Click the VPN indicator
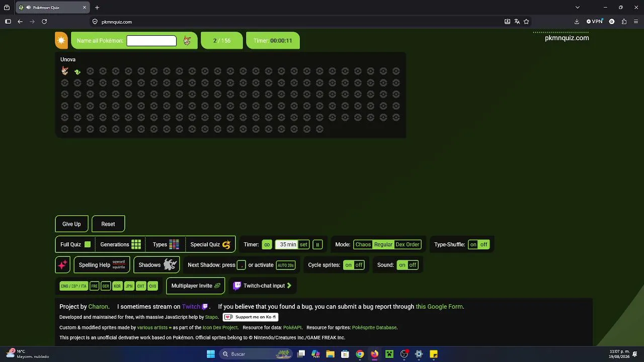 click(x=595, y=22)
